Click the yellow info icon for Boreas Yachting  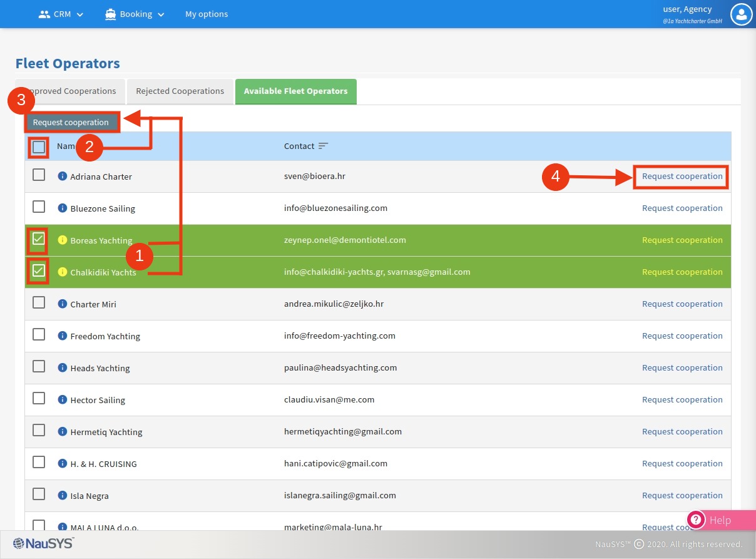(x=62, y=240)
